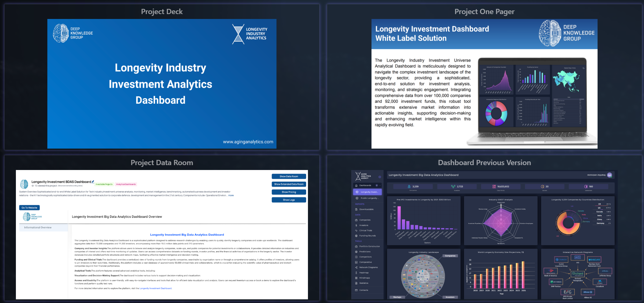Screen dimensions: 644x303
Task: Select the Informational Overview tab
Action: point(38,227)
